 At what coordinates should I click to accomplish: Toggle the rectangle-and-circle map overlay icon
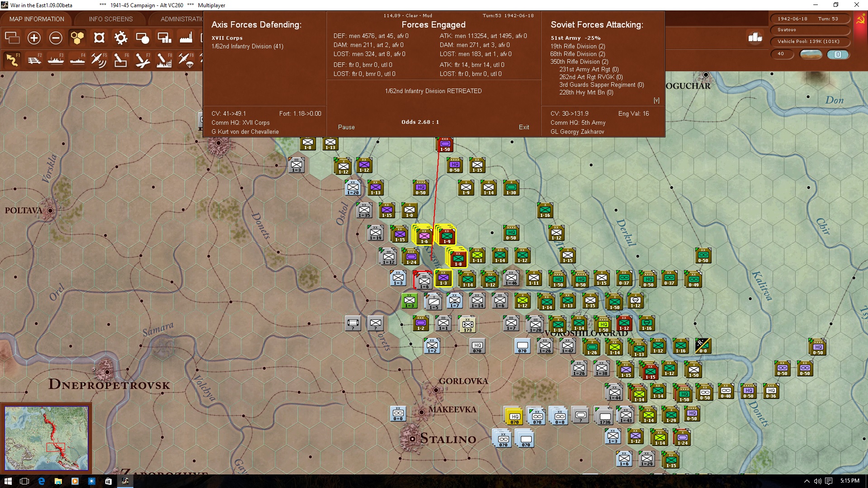(x=142, y=38)
